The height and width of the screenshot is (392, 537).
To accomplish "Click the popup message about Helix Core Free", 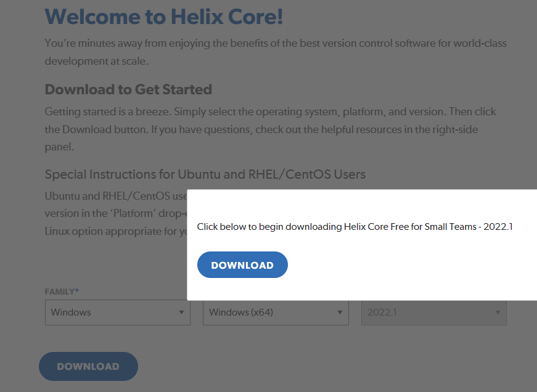I will click(x=355, y=227).
